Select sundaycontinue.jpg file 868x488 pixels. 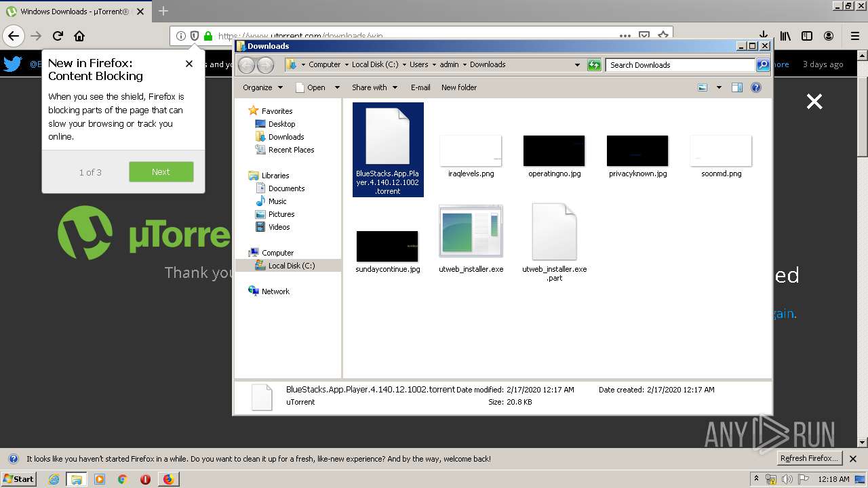click(x=387, y=251)
